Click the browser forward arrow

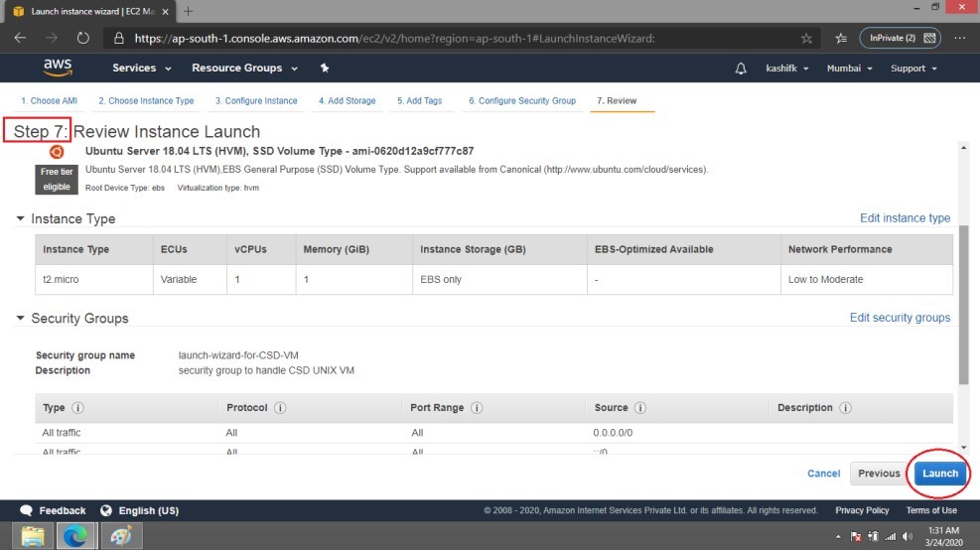(x=52, y=38)
